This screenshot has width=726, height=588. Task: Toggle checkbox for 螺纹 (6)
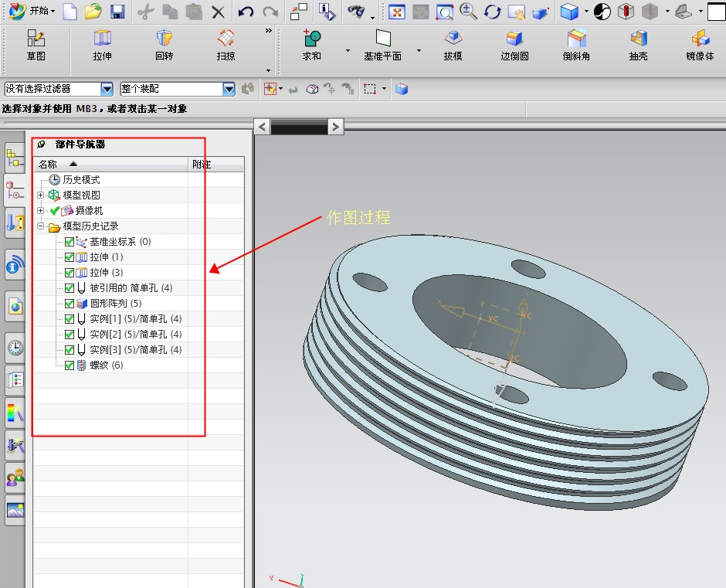click(x=70, y=365)
